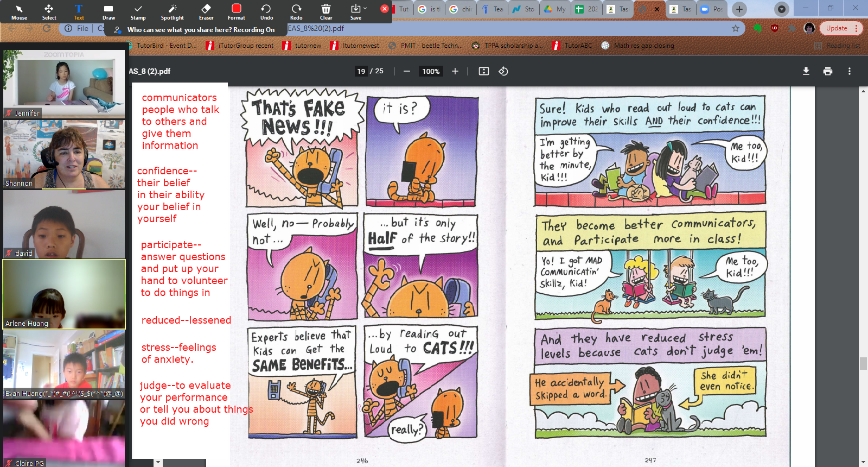This screenshot has width=868, height=467.
Task: Undo the last annotation
Action: [x=266, y=12]
